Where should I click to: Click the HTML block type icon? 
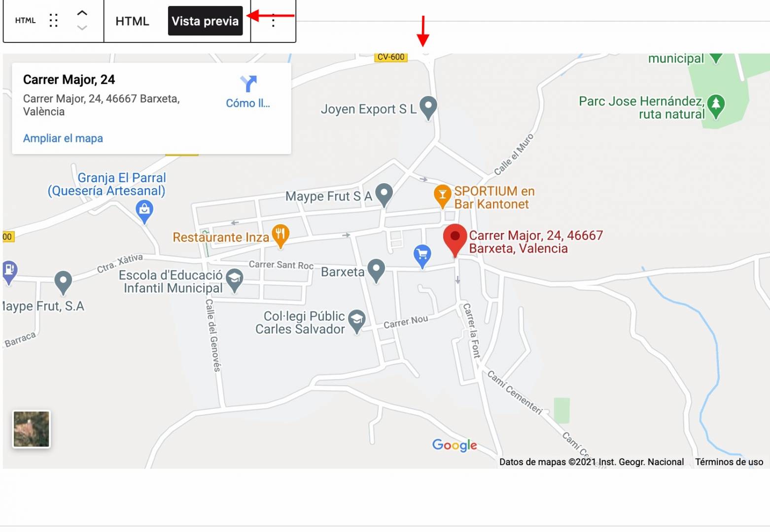(x=26, y=21)
